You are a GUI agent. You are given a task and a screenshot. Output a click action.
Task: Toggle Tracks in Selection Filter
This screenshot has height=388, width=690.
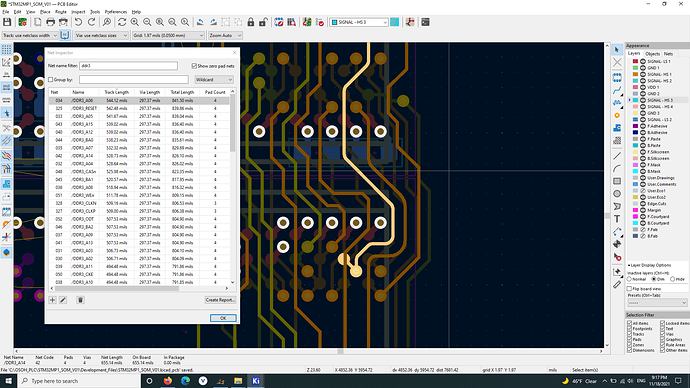(x=629, y=334)
